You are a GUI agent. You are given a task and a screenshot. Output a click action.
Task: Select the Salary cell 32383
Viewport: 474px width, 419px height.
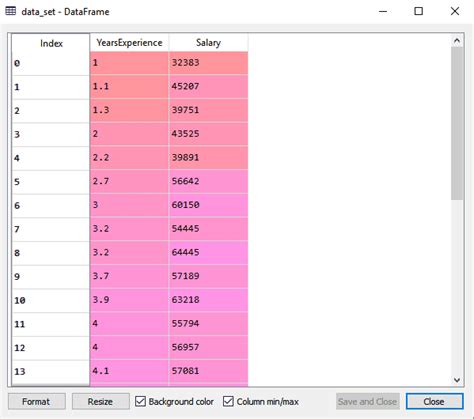click(208, 63)
